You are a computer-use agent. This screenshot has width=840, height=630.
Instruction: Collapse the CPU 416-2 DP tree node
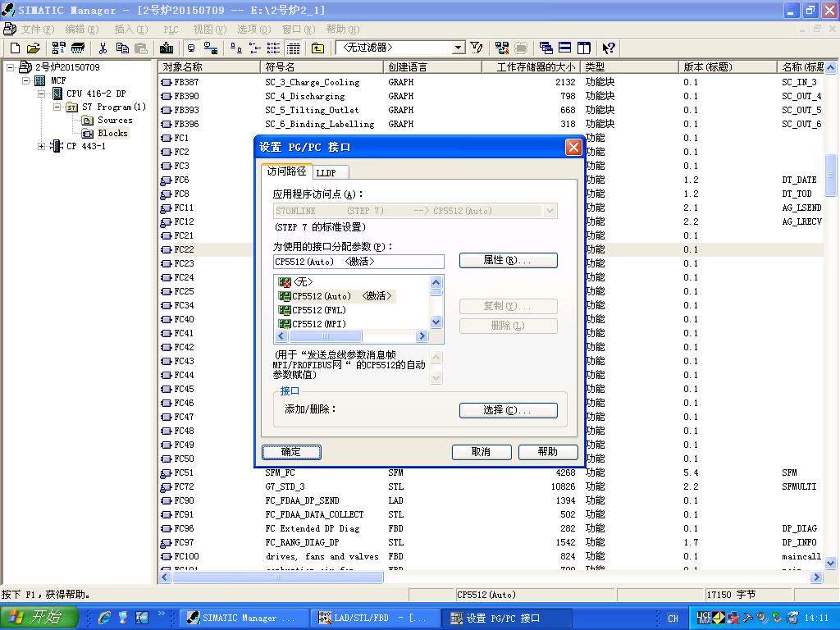pyautogui.click(x=41, y=94)
